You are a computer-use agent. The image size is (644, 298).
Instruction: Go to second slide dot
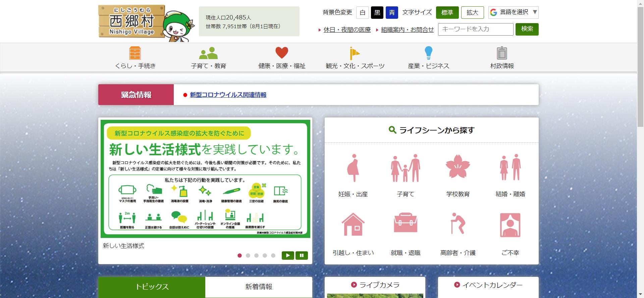tap(248, 255)
